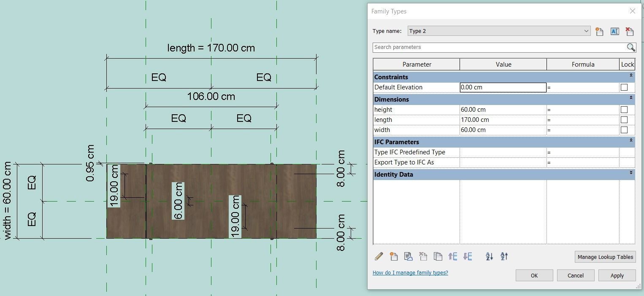Move parameter down with the arrow icon
This screenshot has width=644, height=296.
coord(468,256)
